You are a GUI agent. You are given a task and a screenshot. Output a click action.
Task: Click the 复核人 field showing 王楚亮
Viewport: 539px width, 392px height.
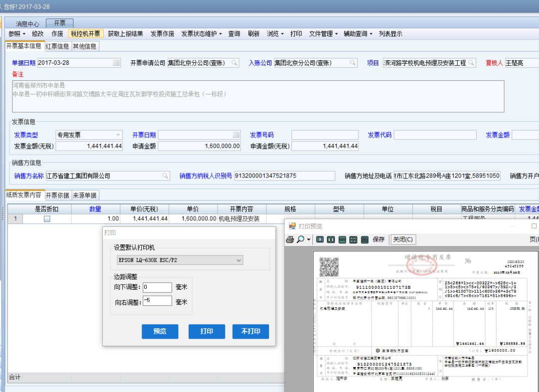[522, 63]
